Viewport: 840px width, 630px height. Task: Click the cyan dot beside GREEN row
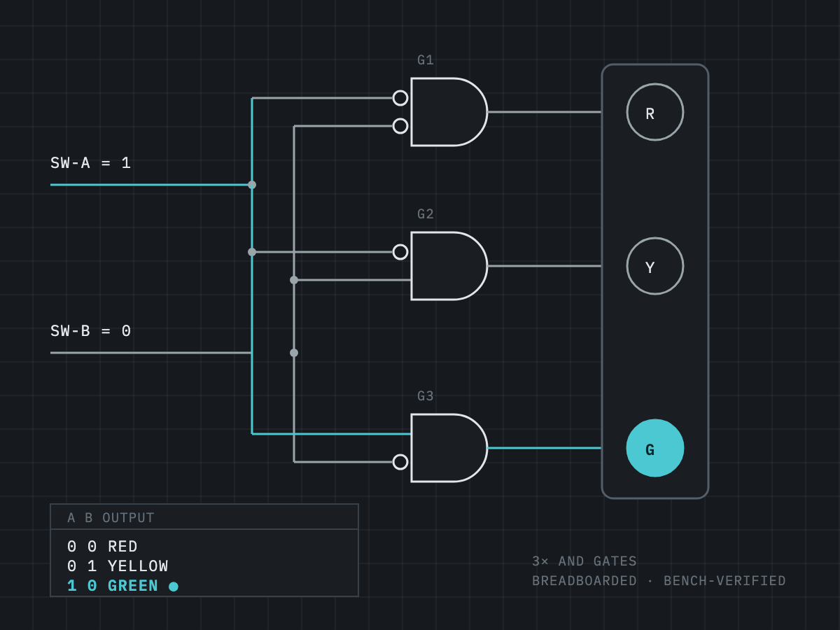[x=174, y=587]
